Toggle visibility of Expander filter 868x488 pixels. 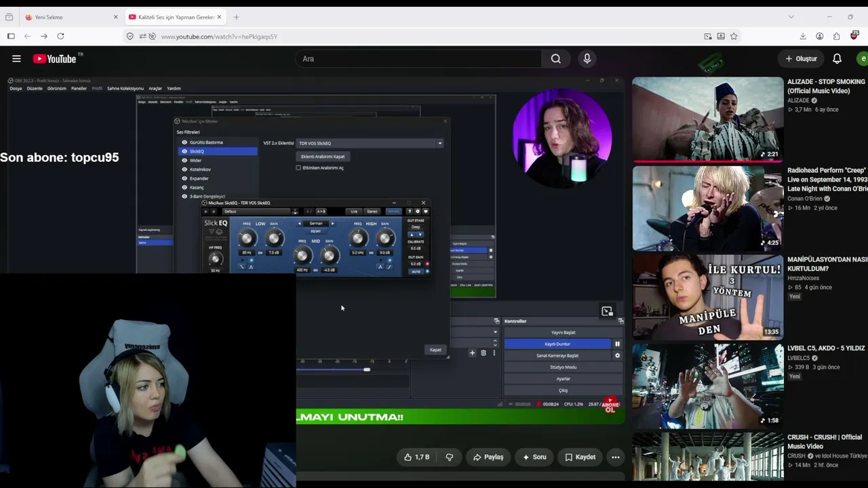point(184,178)
